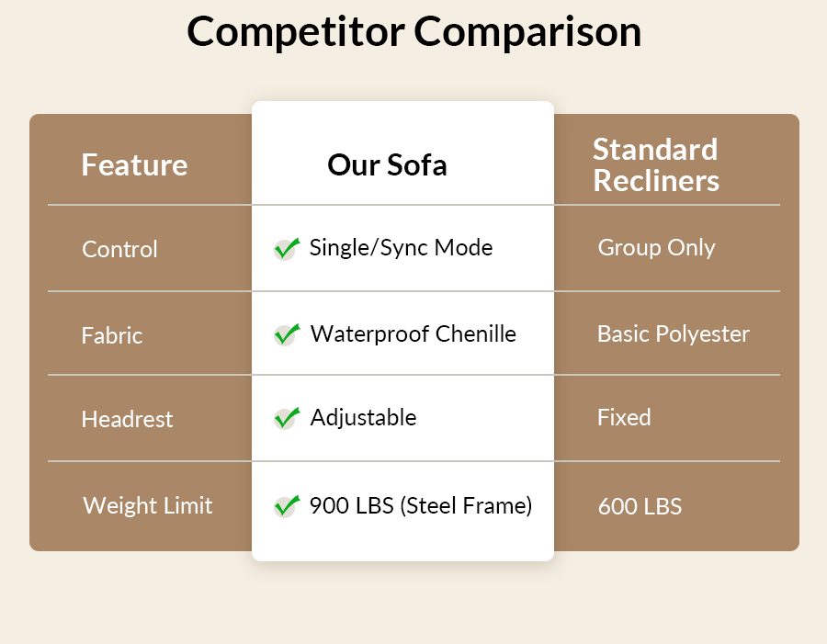Click the Adjustable headrest text
Image resolution: width=827 pixels, height=644 pixels.
click(363, 418)
